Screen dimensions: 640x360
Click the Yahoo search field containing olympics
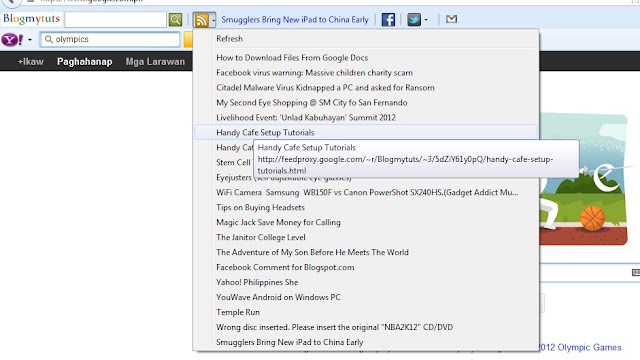[x=110, y=39]
